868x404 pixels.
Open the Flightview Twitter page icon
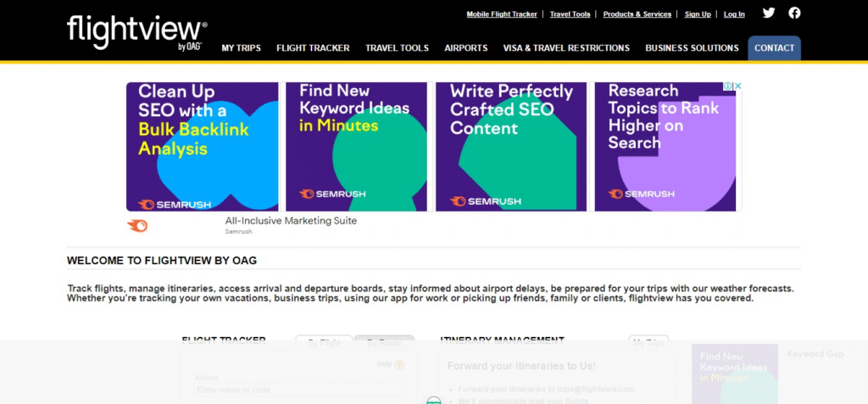click(768, 13)
